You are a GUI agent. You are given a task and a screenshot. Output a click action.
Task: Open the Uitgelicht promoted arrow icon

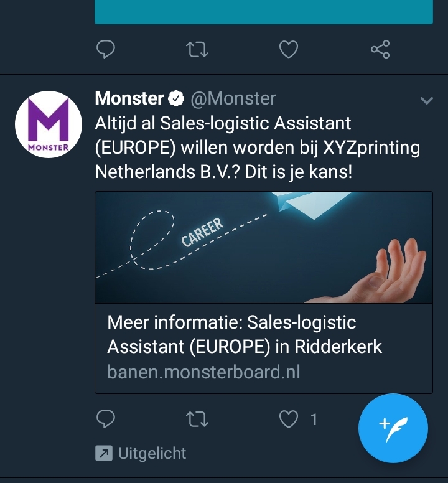(104, 453)
